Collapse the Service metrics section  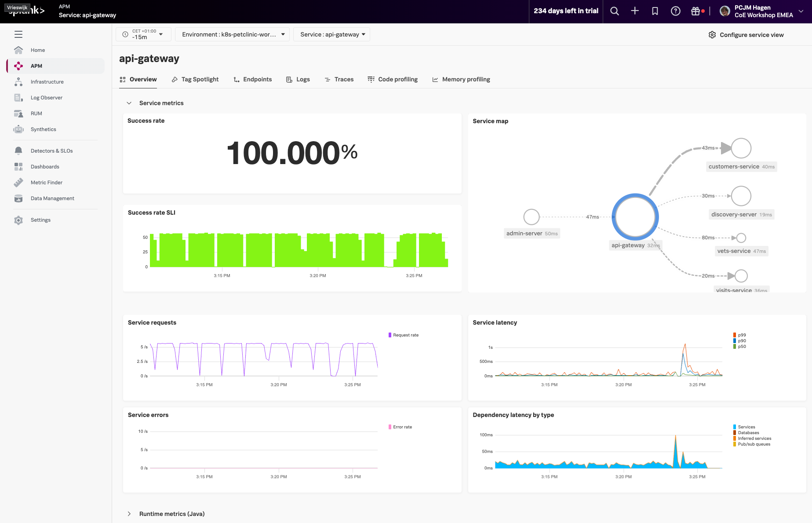[x=129, y=103]
